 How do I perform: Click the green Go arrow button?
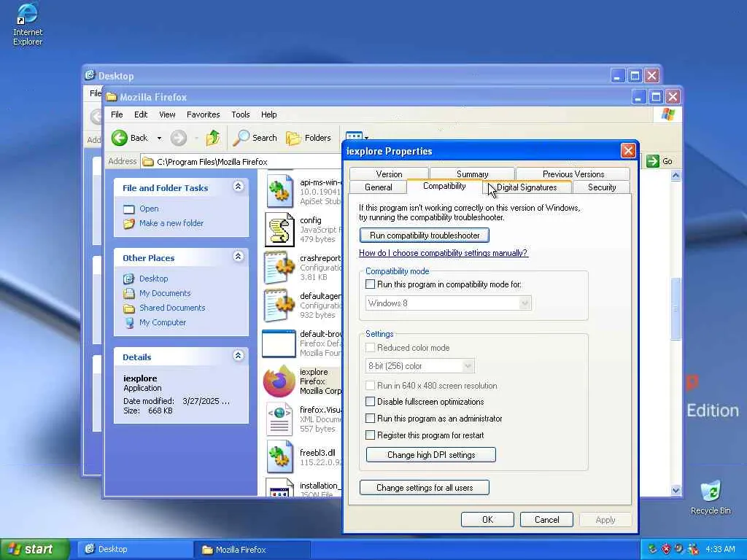[652, 161]
